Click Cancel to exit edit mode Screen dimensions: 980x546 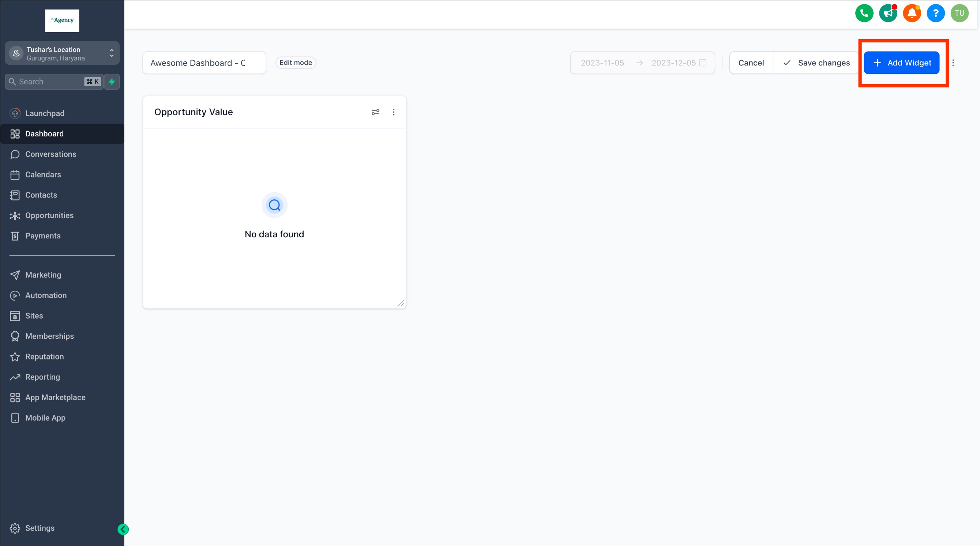[x=751, y=63]
